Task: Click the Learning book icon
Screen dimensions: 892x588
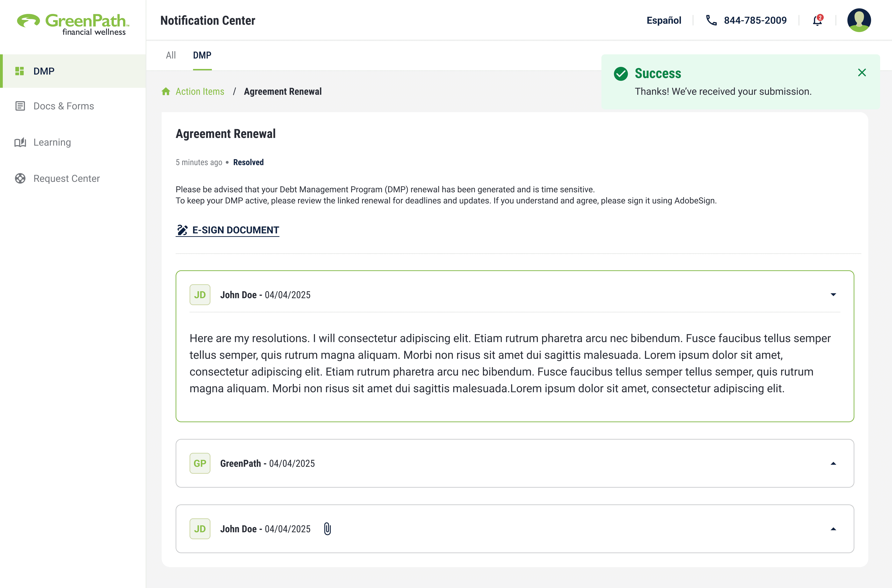Action: pos(20,143)
